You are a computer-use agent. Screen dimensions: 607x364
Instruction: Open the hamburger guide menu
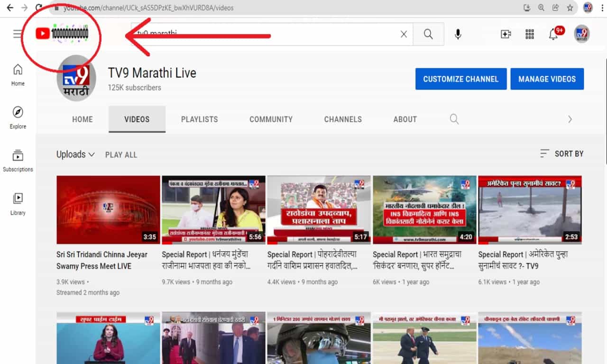pos(18,34)
